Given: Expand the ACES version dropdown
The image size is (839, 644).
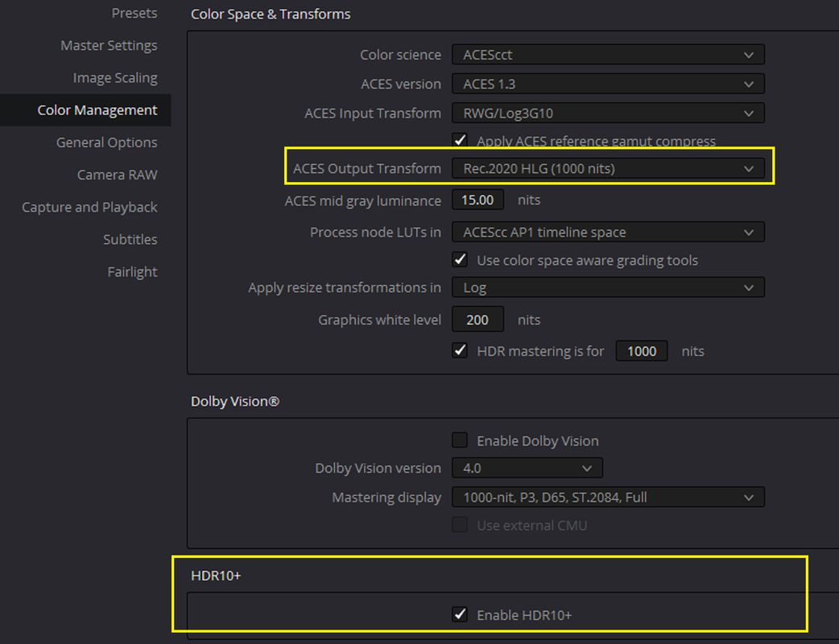Looking at the screenshot, I should click(x=608, y=84).
